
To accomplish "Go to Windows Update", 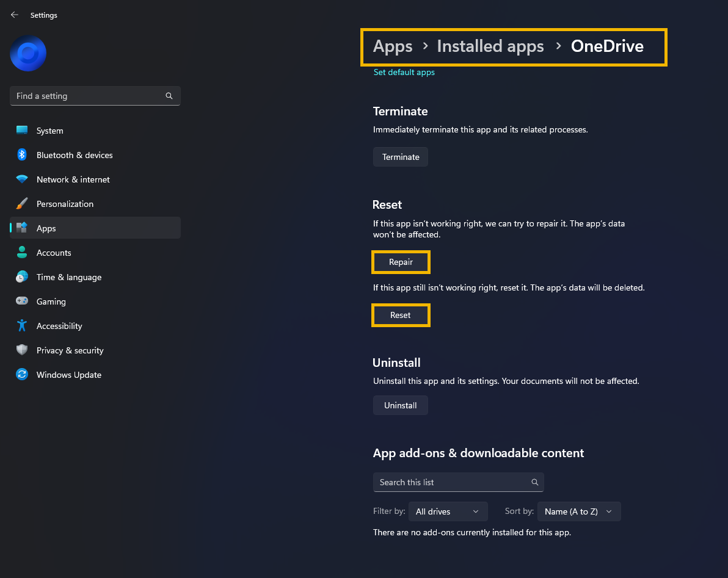I will [95, 375].
